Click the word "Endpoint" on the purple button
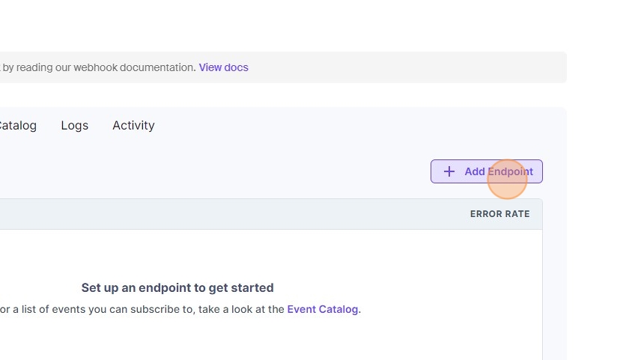Image resolution: width=644 pixels, height=360 pixels. (x=510, y=171)
